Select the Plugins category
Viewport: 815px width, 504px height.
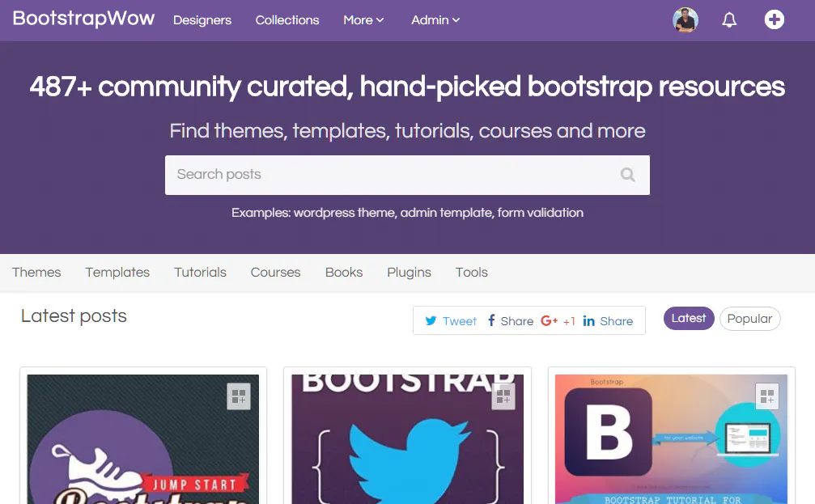[x=409, y=273]
